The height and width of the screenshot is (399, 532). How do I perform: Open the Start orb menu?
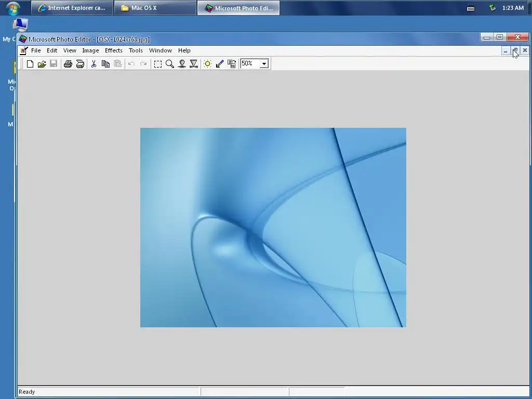pos(13,8)
